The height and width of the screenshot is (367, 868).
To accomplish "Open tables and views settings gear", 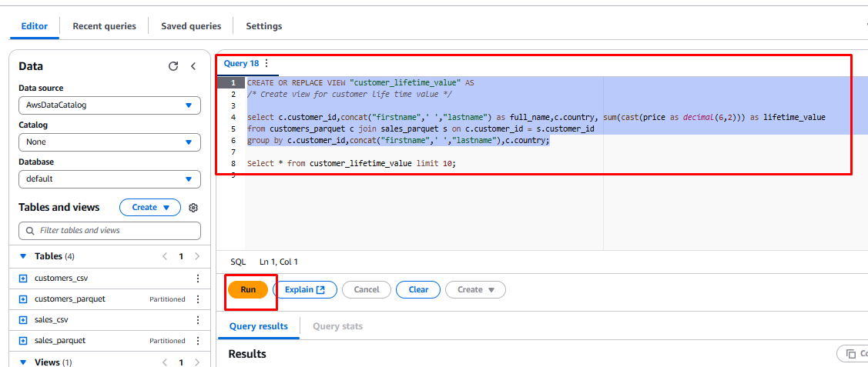I will point(193,208).
